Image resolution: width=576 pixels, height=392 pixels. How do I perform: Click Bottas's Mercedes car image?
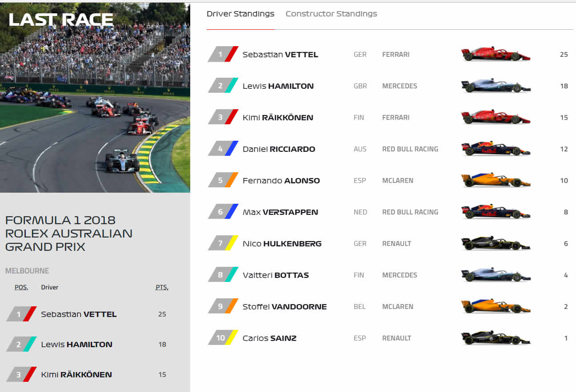[x=496, y=275]
